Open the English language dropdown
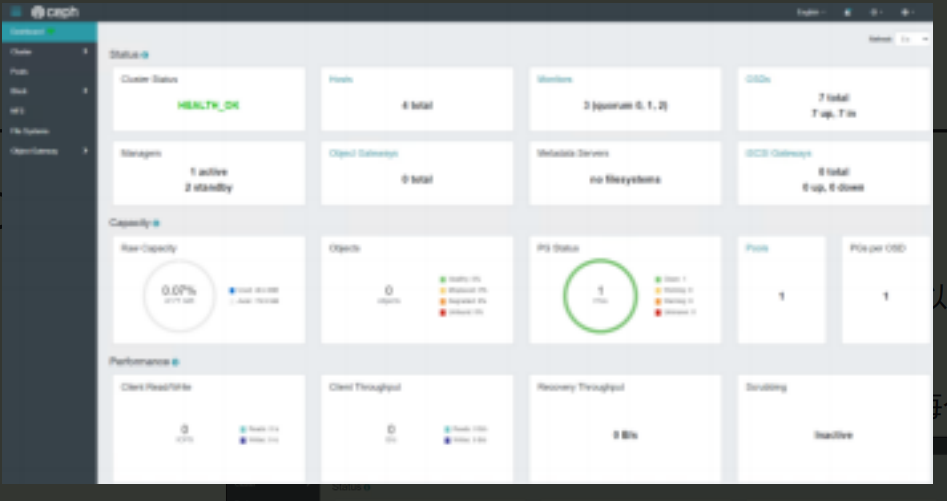Viewport: 947px width, 501px height. (x=811, y=12)
